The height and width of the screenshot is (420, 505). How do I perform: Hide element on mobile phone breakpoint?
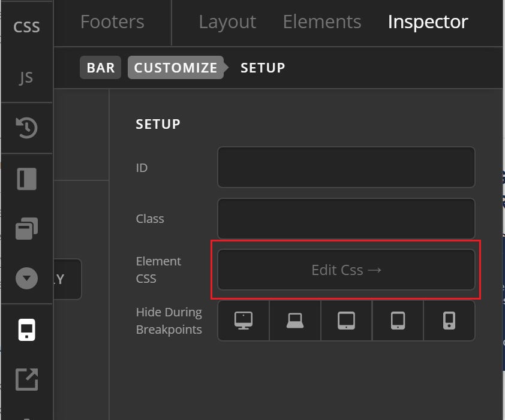coord(449,321)
